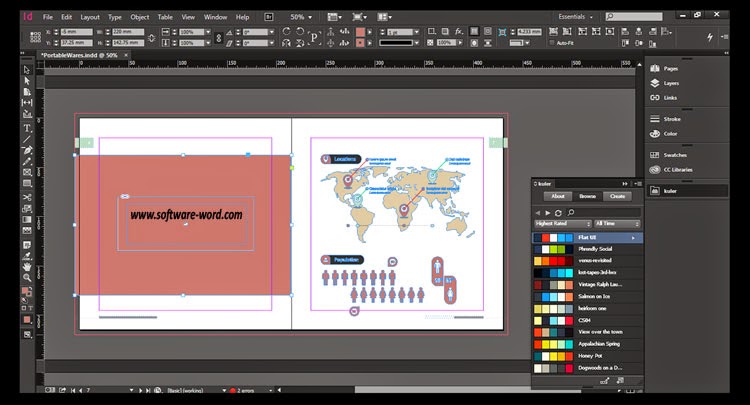
Task: Open the View Options dropdown
Action: 334,17
